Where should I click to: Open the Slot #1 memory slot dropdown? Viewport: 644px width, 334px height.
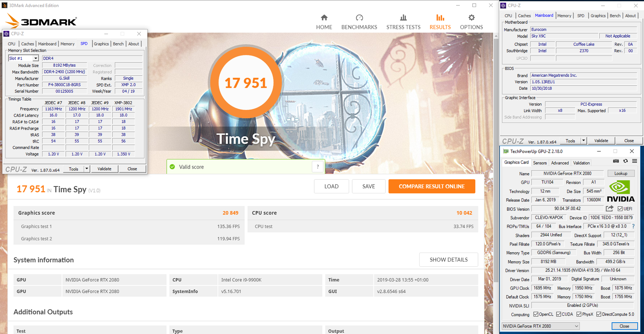point(23,58)
